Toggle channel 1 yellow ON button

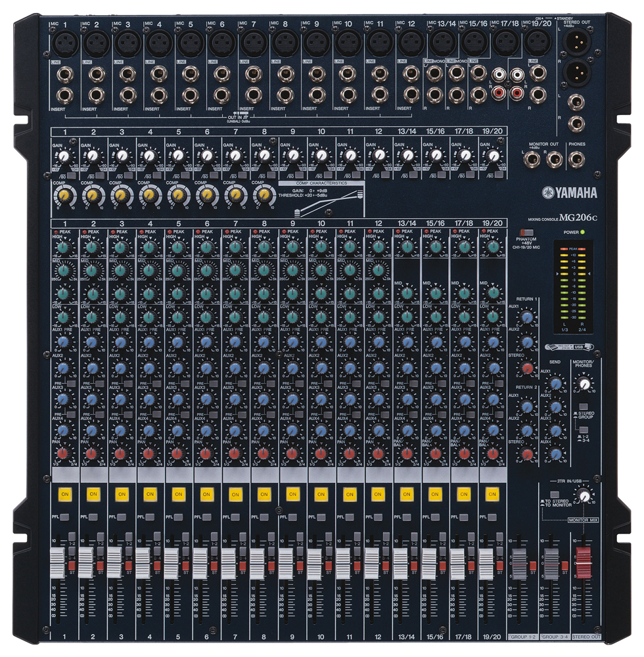click(x=64, y=493)
